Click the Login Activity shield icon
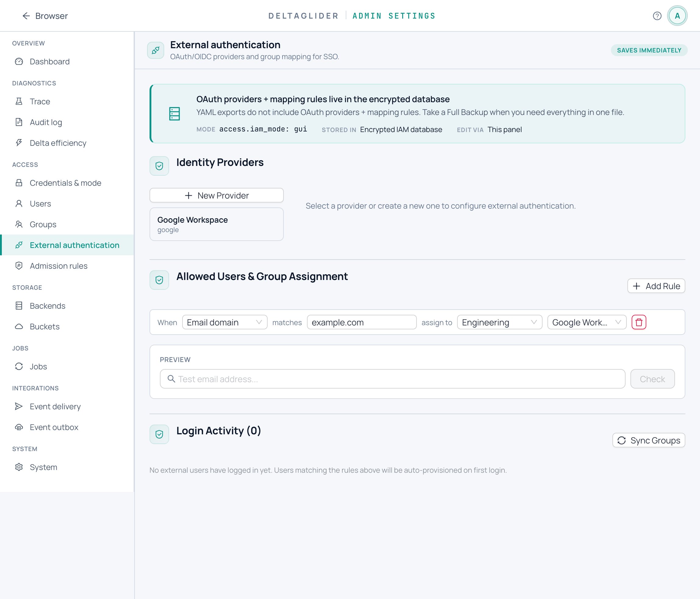The height and width of the screenshot is (599, 700). tap(159, 434)
